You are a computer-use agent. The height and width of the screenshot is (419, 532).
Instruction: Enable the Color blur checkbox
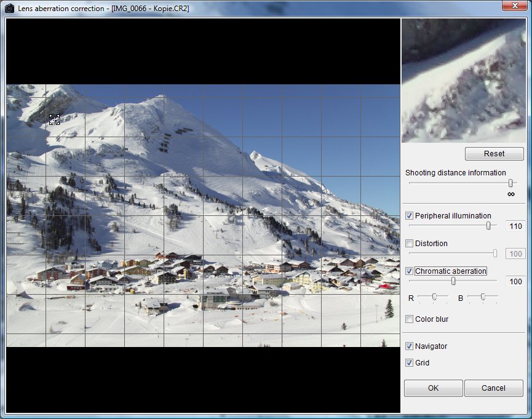point(410,319)
